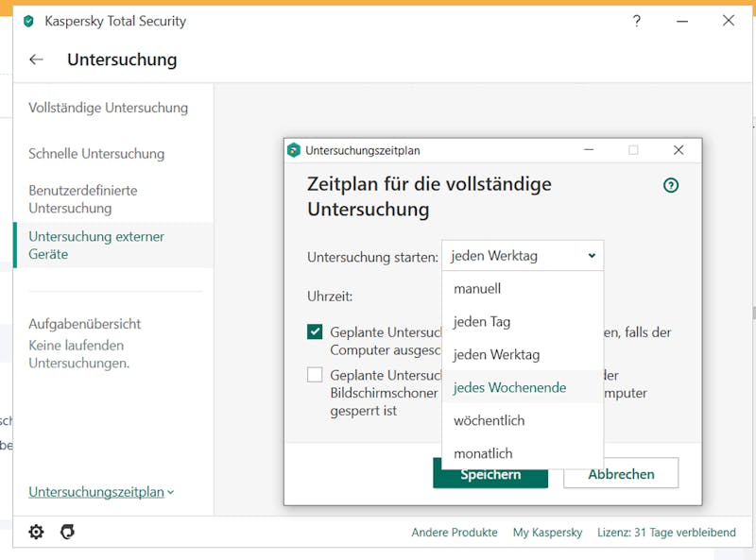
Task: Open the Untersuchungszeitplan link
Action: 96,492
